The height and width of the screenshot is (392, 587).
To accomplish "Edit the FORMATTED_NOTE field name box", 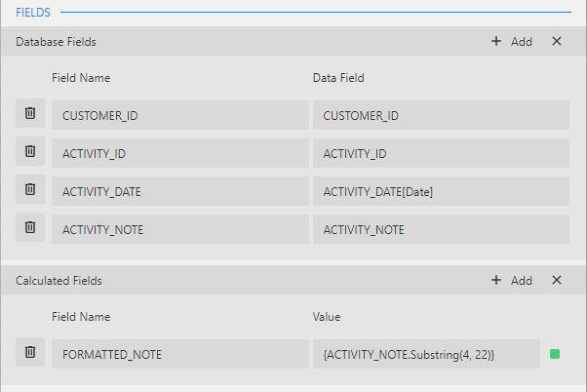I will [x=178, y=354].
